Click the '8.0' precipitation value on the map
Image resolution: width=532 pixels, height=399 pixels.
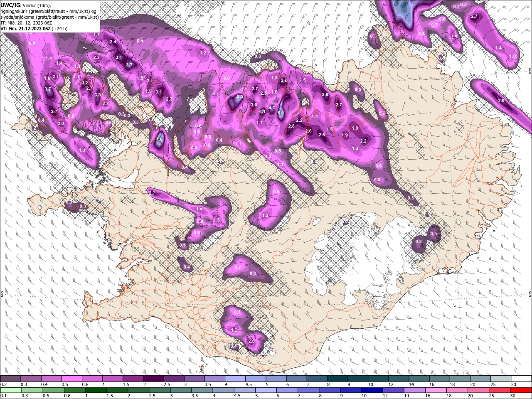[x=281, y=113]
